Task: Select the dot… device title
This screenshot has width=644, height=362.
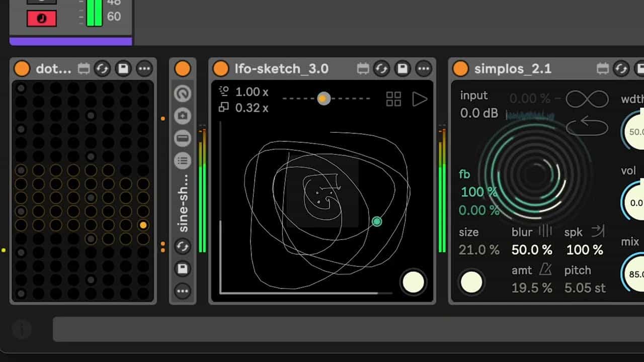Action: (x=54, y=69)
